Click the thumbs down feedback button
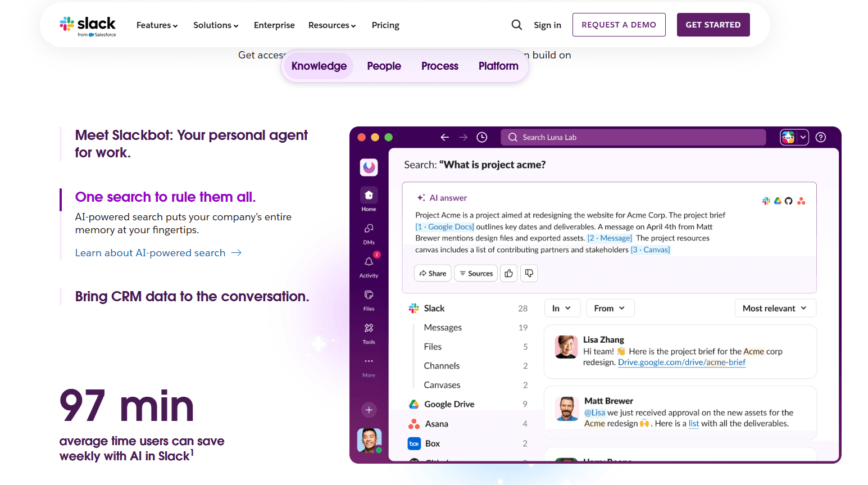 (529, 273)
